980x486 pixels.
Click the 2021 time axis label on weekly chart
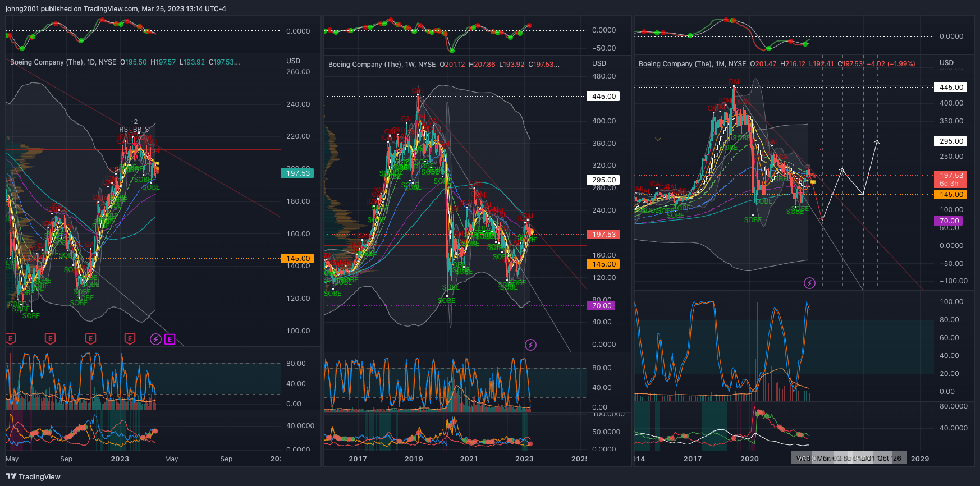point(469,459)
